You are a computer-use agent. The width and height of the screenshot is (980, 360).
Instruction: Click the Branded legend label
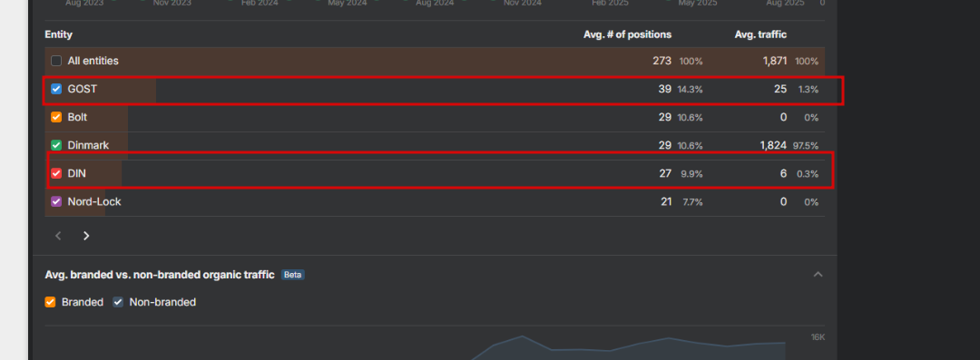coord(83,303)
